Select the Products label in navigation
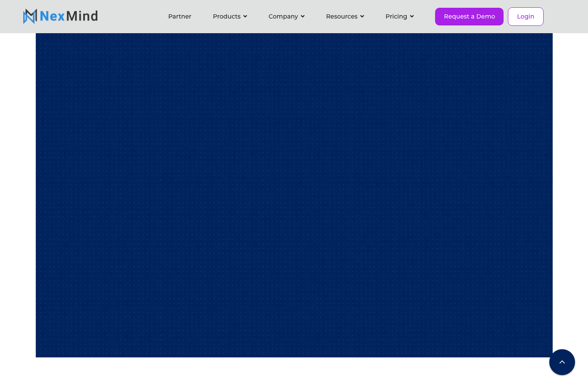Image resolution: width=588 pixels, height=388 pixels. click(x=227, y=16)
